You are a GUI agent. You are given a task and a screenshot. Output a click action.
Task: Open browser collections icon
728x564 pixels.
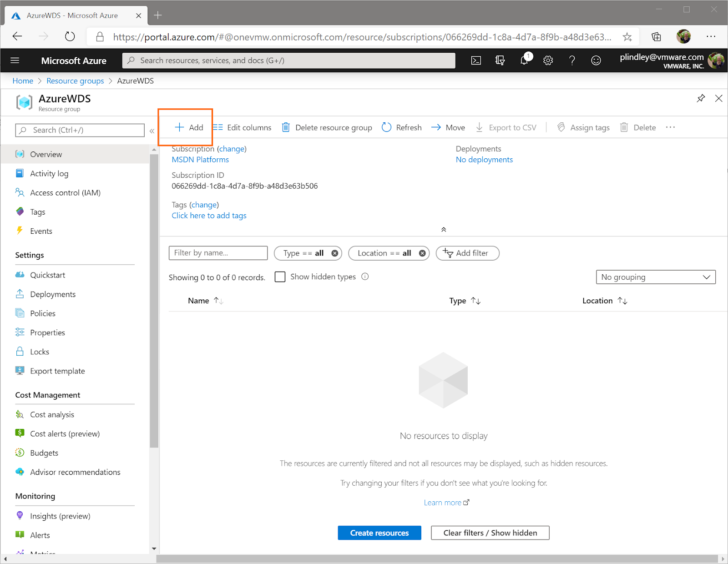tap(656, 37)
